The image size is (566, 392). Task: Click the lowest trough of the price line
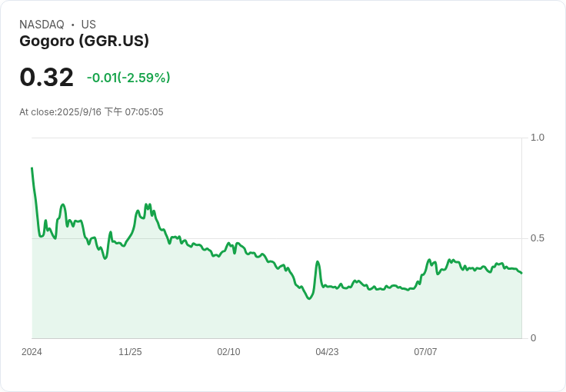click(309, 298)
